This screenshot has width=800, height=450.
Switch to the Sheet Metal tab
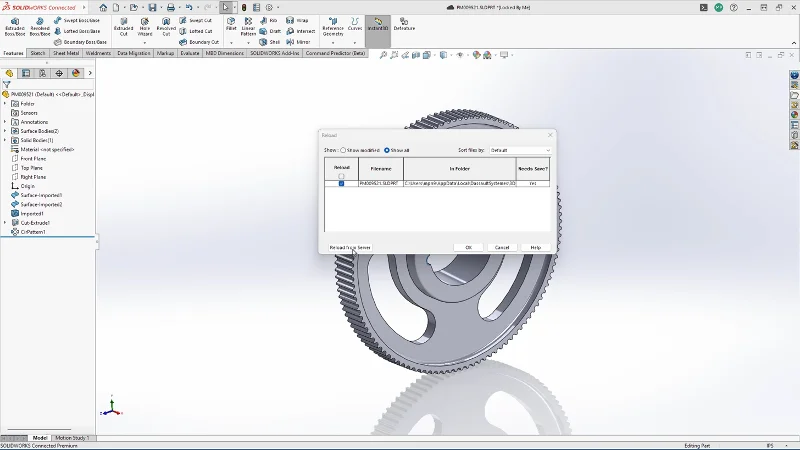(66, 53)
